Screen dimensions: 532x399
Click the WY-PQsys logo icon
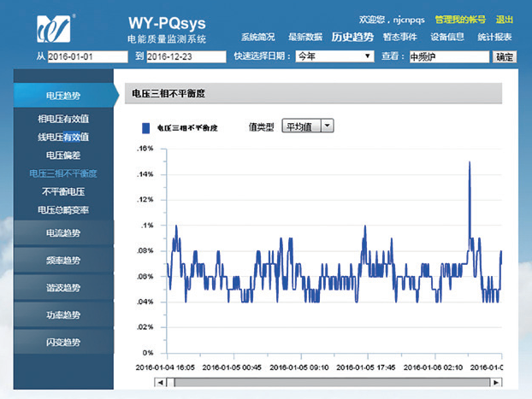click(x=54, y=29)
